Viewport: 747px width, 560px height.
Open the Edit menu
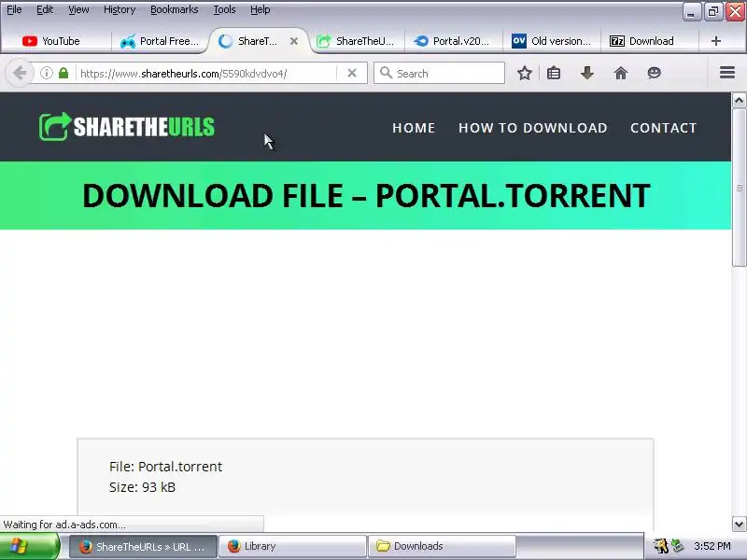pos(45,9)
